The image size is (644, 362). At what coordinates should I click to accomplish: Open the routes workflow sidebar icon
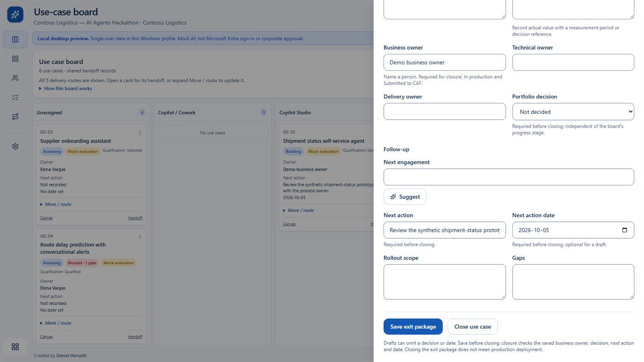click(15, 117)
